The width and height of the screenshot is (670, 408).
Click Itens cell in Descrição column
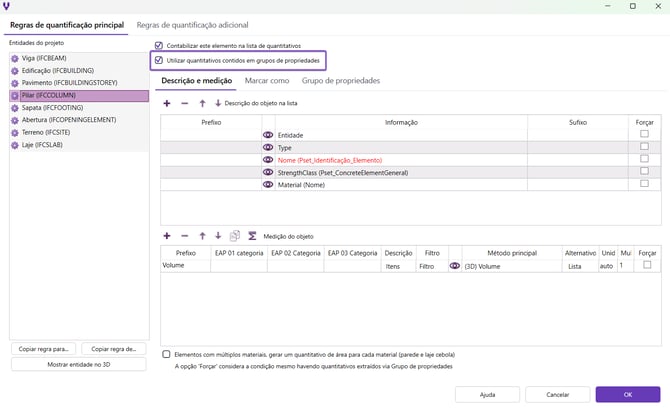coord(398,266)
